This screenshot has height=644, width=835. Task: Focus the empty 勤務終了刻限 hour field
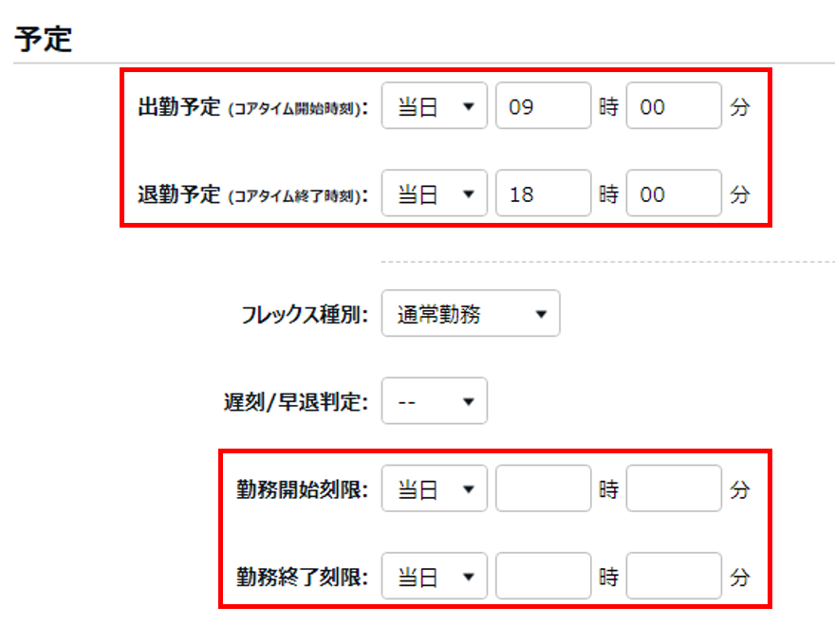click(543, 576)
